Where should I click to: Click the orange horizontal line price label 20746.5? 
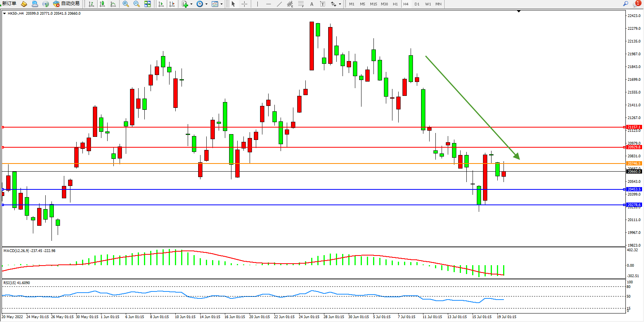coord(634,164)
